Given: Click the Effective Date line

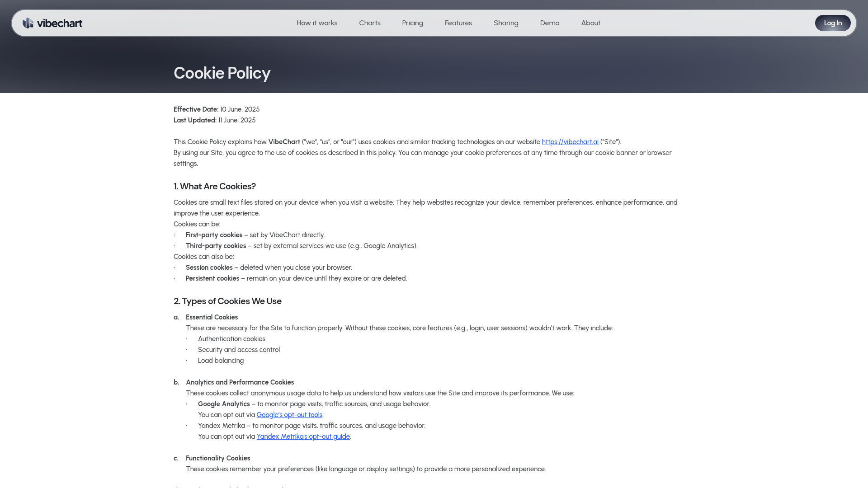Looking at the screenshot, I should (217, 109).
